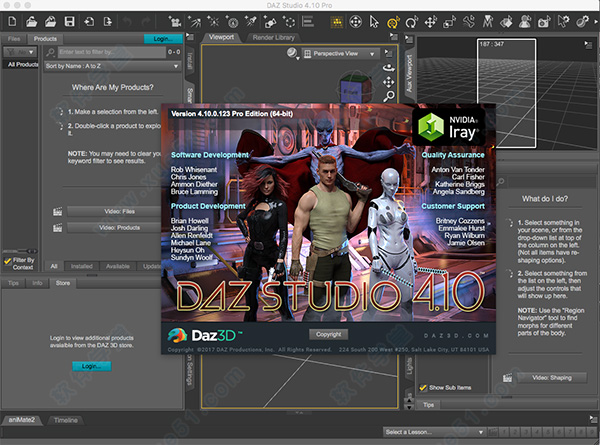Choose the Surface Selection tool
The width and height of the screenshot is (600, 445).
coord(506,22)
